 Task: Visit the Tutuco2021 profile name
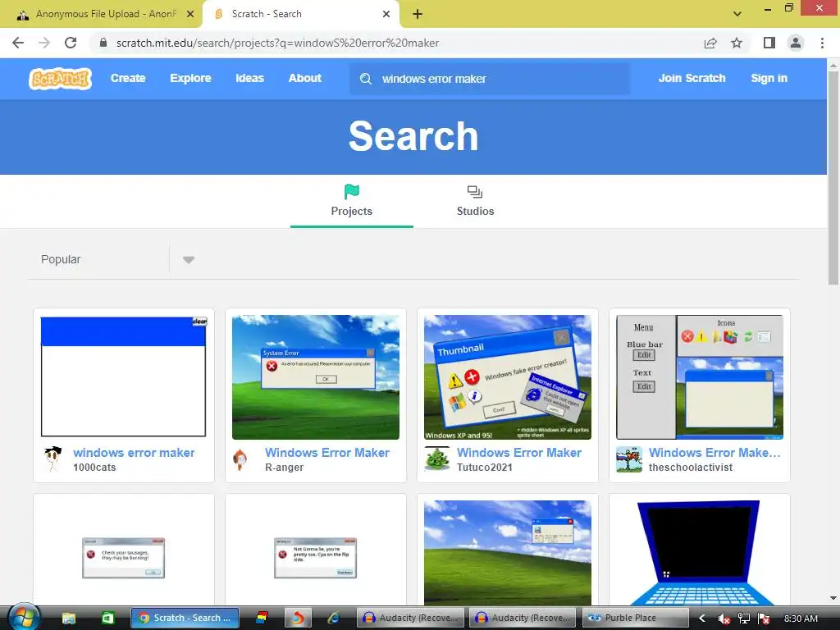pos(485,467)
